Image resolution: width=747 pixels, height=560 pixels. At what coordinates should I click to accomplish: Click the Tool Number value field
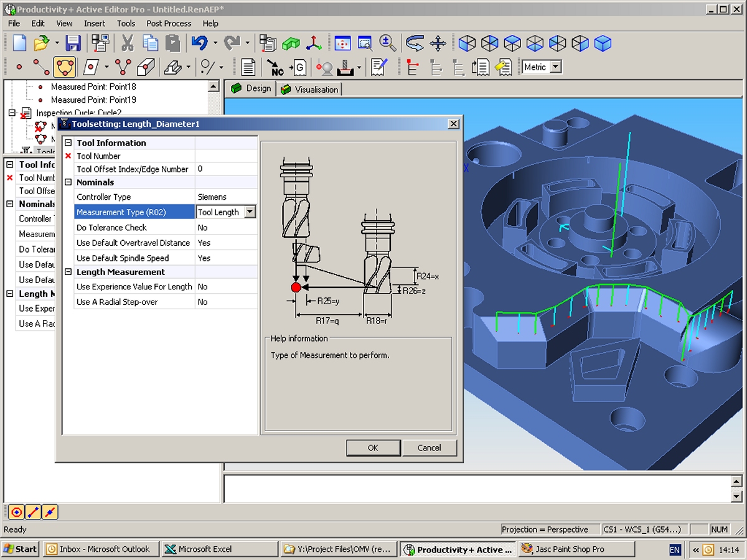225,156
